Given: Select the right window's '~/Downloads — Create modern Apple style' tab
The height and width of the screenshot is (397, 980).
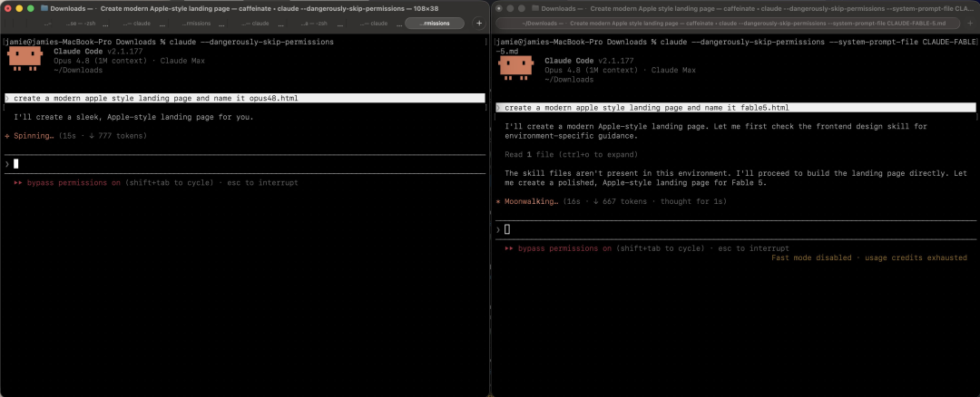Looking at the screenshot, I should pos(728,23).
